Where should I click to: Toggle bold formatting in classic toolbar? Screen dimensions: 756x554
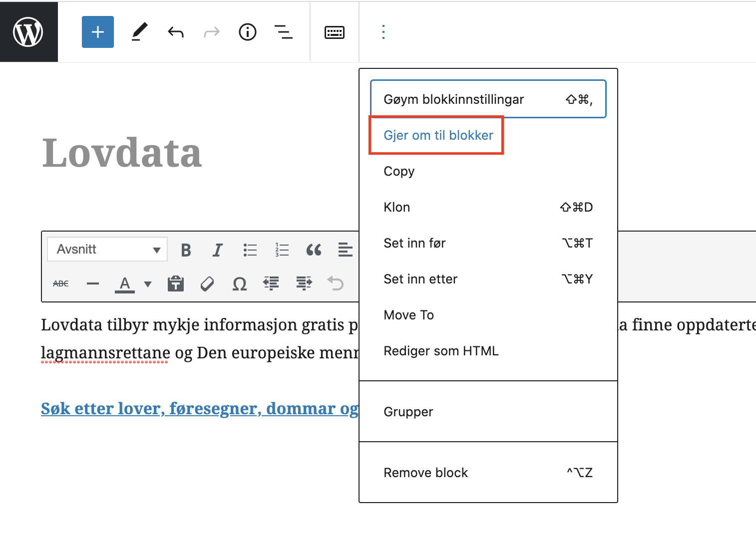[186, 250]
